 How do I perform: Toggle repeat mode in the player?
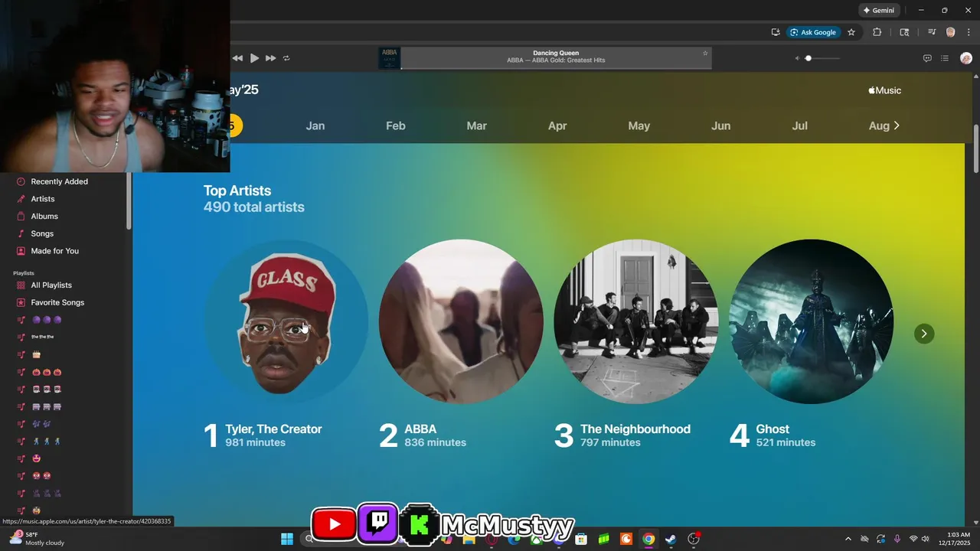286,58
